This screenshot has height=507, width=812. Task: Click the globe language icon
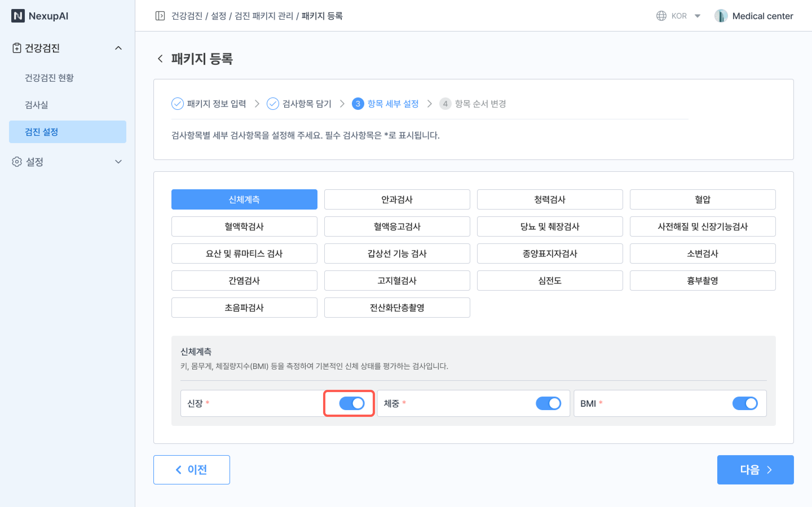tap(661, 16)
